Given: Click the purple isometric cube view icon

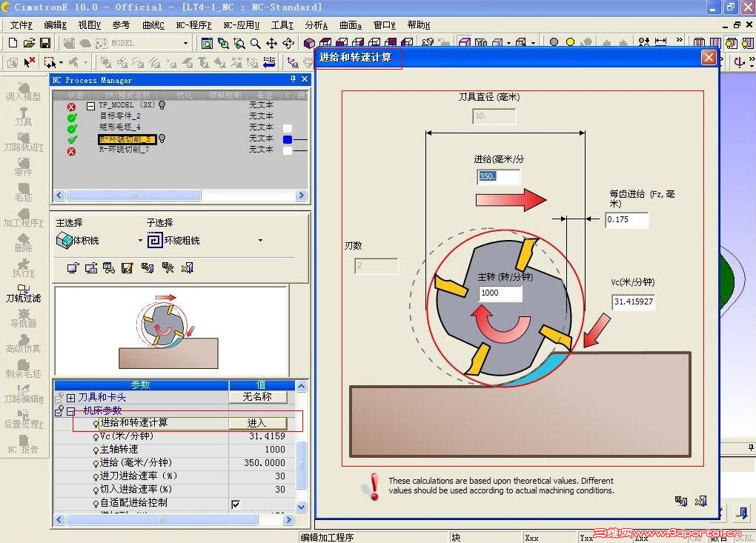Looking at the screenshot, I should point(309,44).
